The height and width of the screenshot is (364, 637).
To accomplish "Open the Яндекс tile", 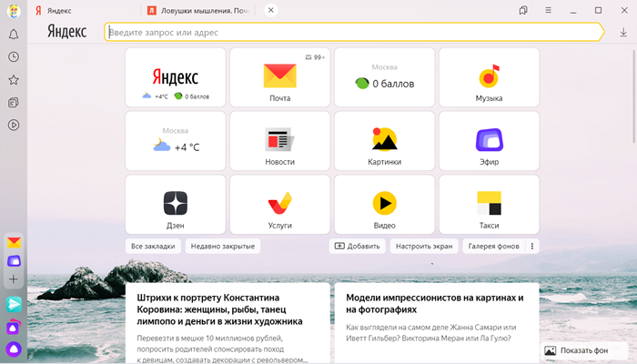I will (x=175, y=77).
